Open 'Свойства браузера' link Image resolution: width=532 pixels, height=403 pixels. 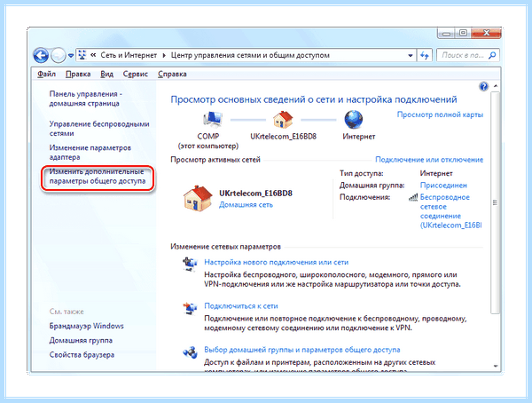(x=82, y=355)
